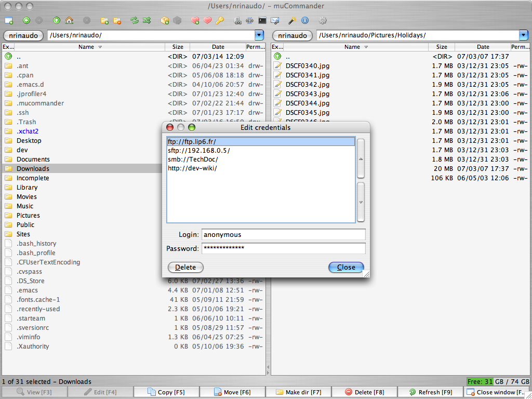The image size is (532, 399).
Task: Connect to server toolbar icon
Action: click(x=238, y=21)
